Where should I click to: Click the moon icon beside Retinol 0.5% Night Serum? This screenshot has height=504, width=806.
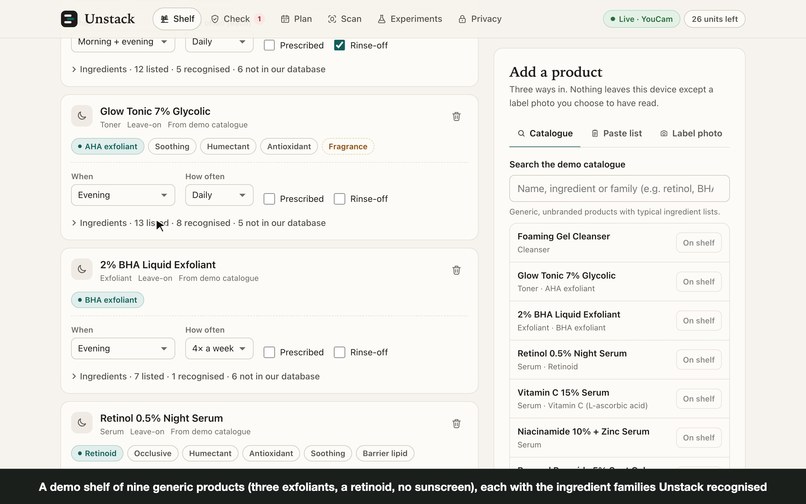pyautogui.click(x=82, y=423)
